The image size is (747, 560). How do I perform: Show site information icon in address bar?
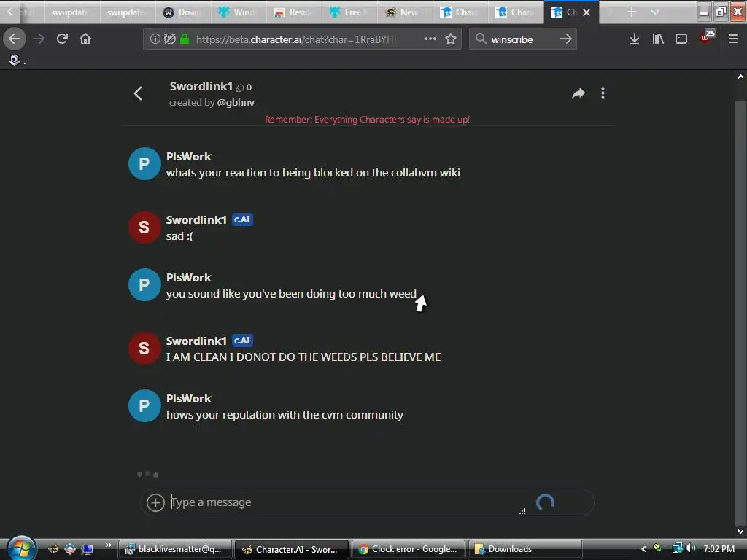(x=155, y=39)
